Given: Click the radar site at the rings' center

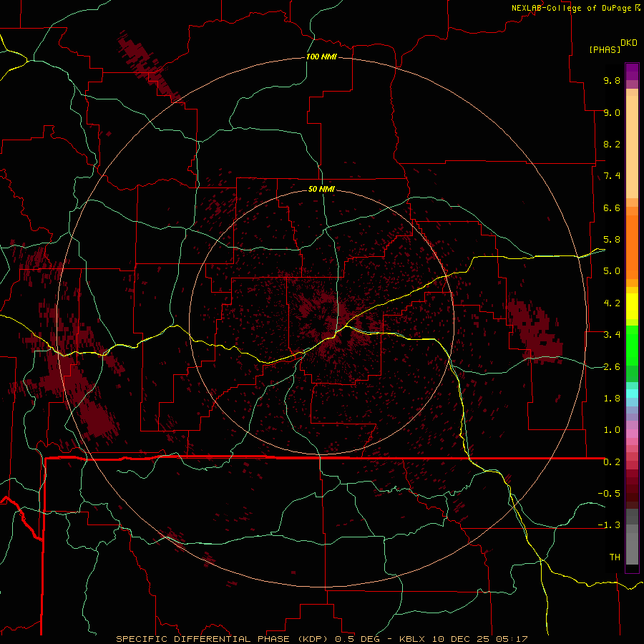Looking at the screenshot, I should click(321, 323).
